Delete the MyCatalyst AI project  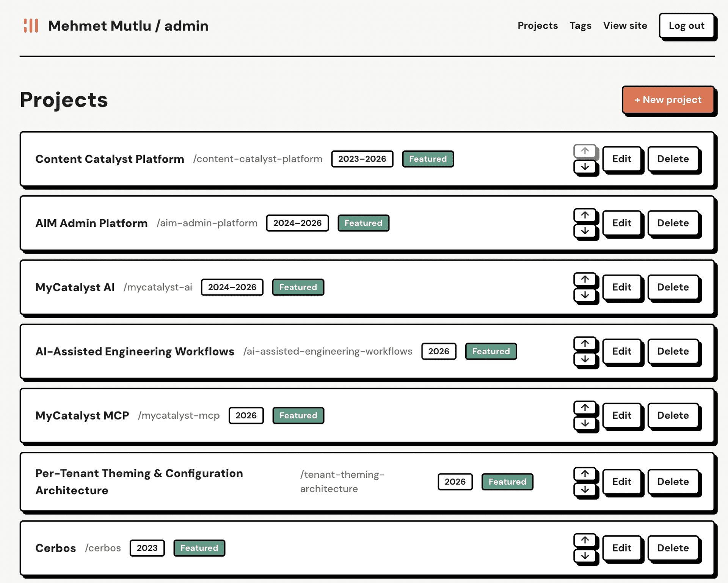(673, 287)
